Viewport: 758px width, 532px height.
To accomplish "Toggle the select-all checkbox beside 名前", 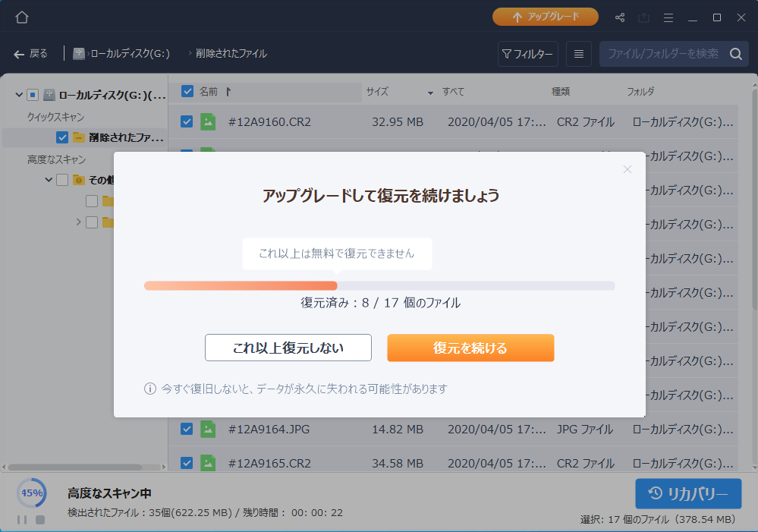I will 187,92.
